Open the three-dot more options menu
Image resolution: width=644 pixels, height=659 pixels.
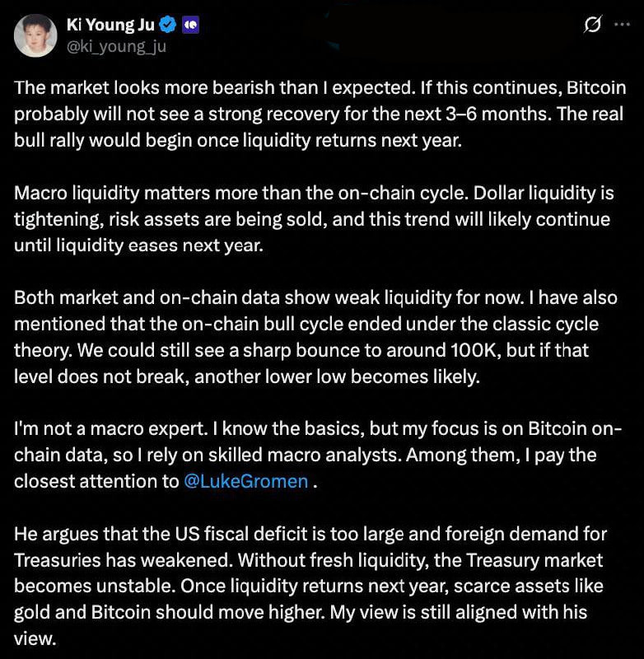[x=621, y=26]
